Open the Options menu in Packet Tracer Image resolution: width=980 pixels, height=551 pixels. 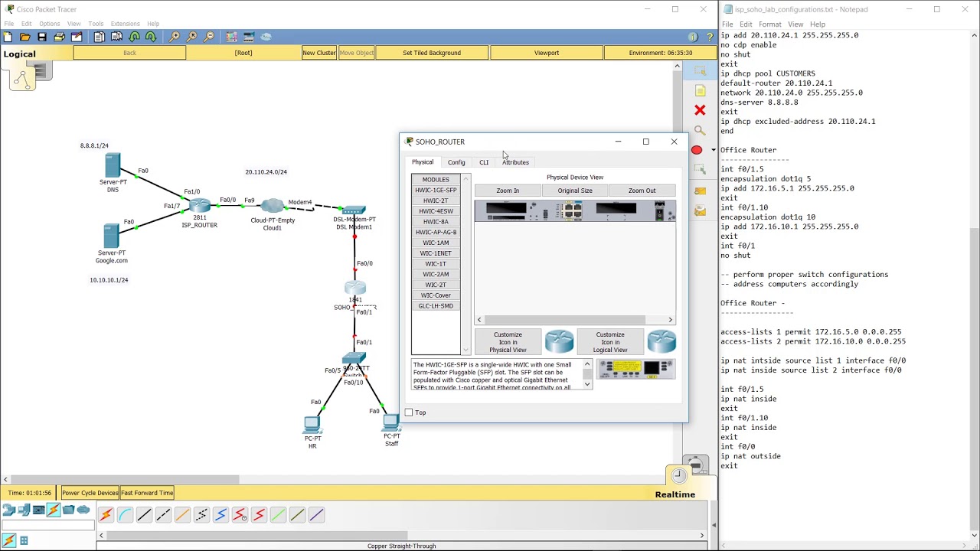[x=50, y=24]
